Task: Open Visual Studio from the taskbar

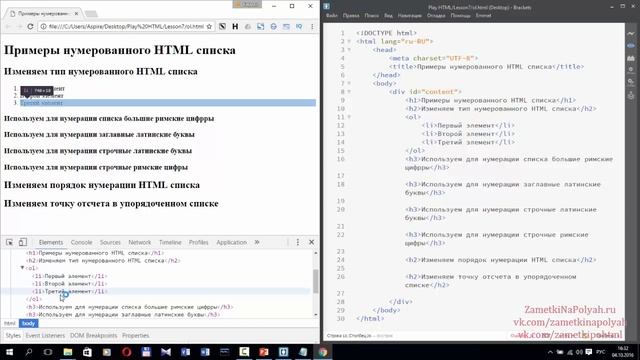Action: click(166, 352)
